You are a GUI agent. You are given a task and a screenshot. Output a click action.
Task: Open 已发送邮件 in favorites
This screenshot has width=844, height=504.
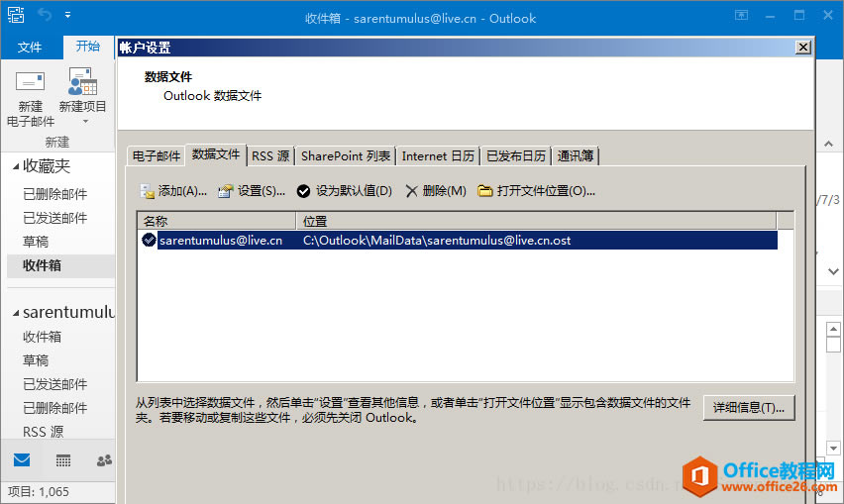pos(54,218)
